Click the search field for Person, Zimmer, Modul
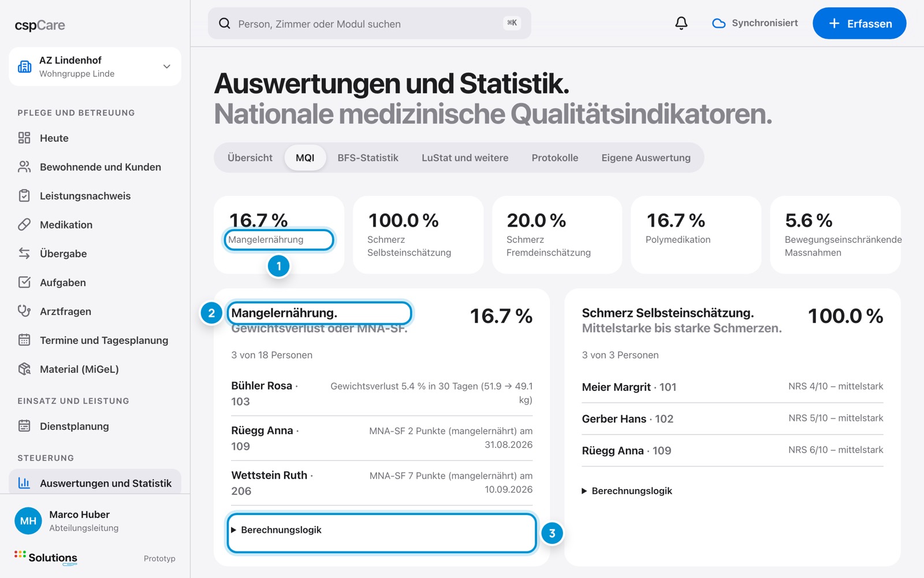The image size is (924, 578). pyautogui.click(x=370, y=23)
